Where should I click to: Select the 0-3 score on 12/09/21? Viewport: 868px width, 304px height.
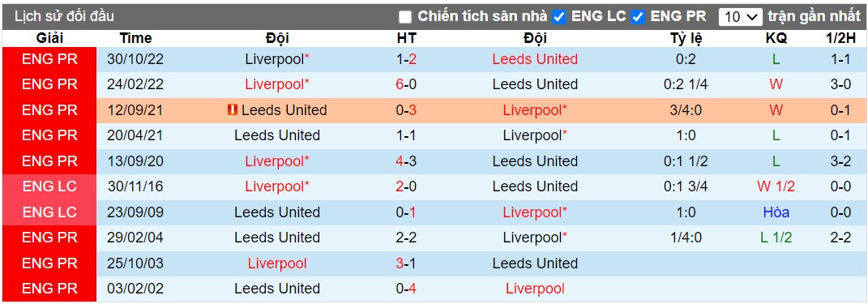pyautogui.click(x=406, y=110)
